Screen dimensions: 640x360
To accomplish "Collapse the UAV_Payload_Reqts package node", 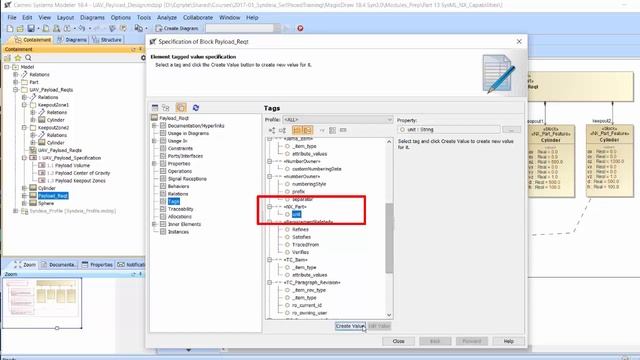I will 16,89.
